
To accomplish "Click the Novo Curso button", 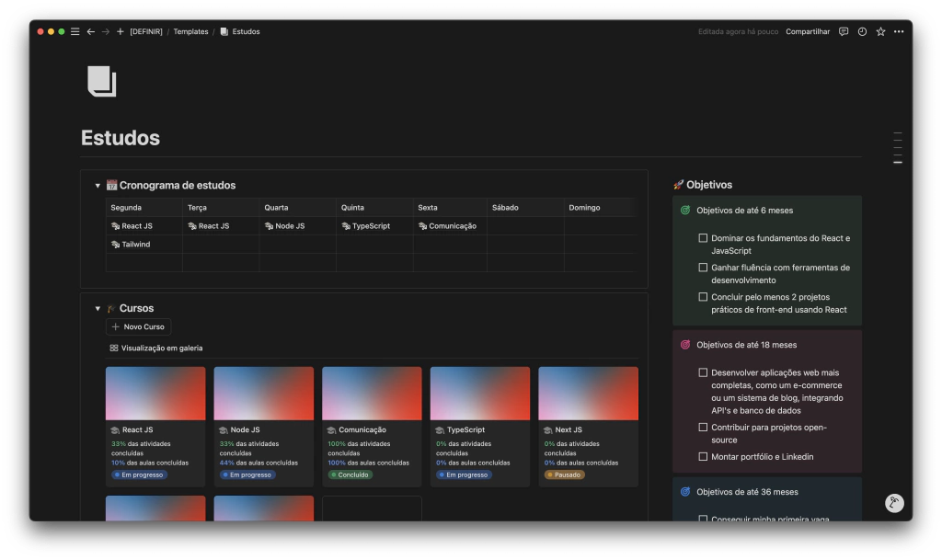I will click(x=138, y=327).
